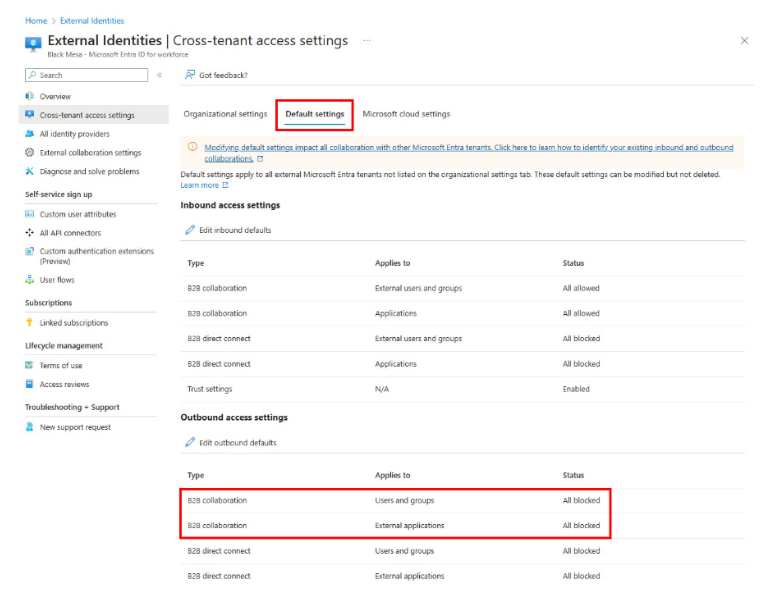Click the Diagnose and solve problems wrench icon
Viewport: 771px width, 596px height.
click(30, 171)
